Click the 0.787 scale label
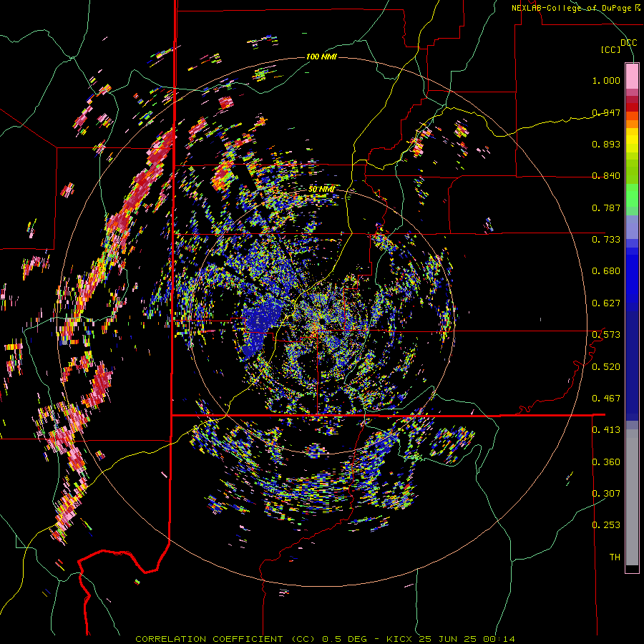The width and height of the screenshot is (644, 644). point(606,208)
